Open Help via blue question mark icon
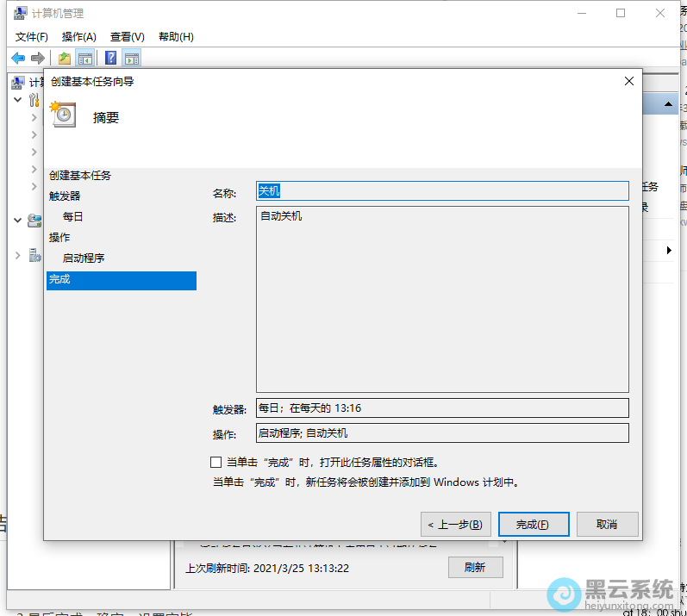 [x=110, y=58]
